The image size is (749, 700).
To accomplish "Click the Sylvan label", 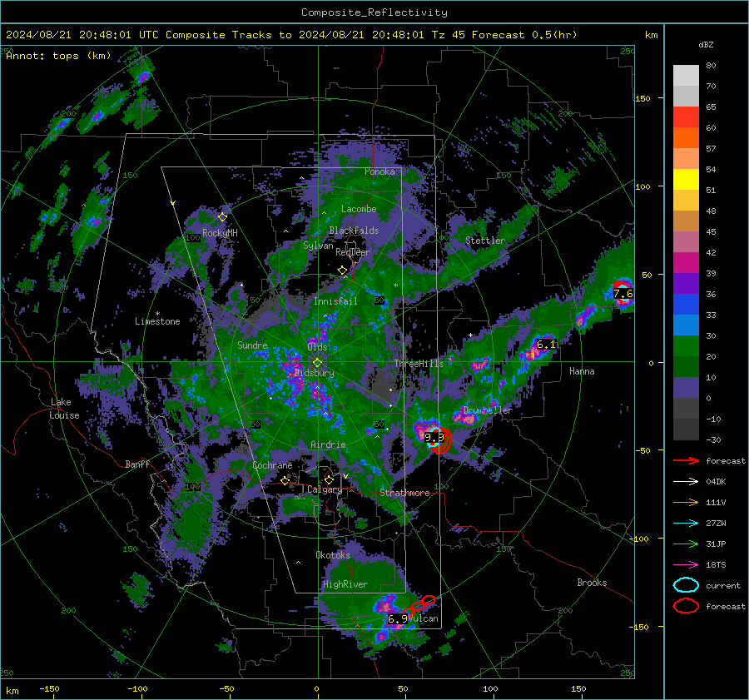I will (x=318, y=245).
